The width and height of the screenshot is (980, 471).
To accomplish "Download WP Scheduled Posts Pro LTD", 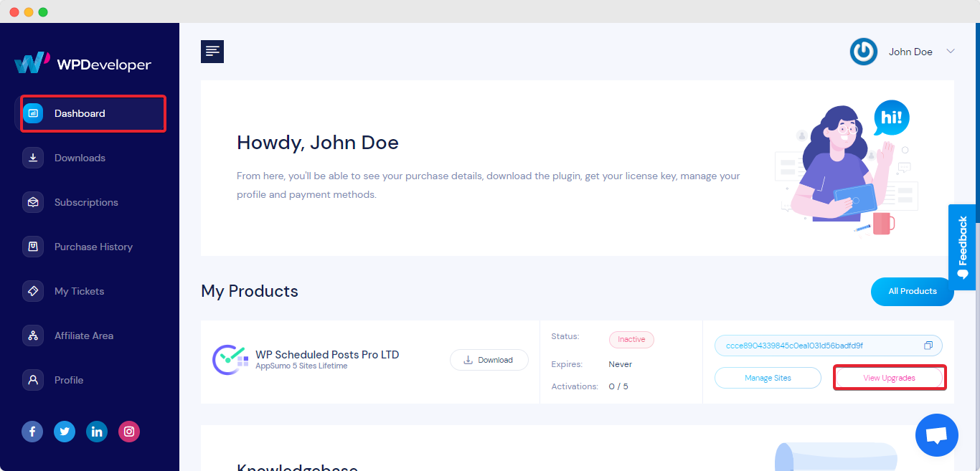I will coord(489,360).
